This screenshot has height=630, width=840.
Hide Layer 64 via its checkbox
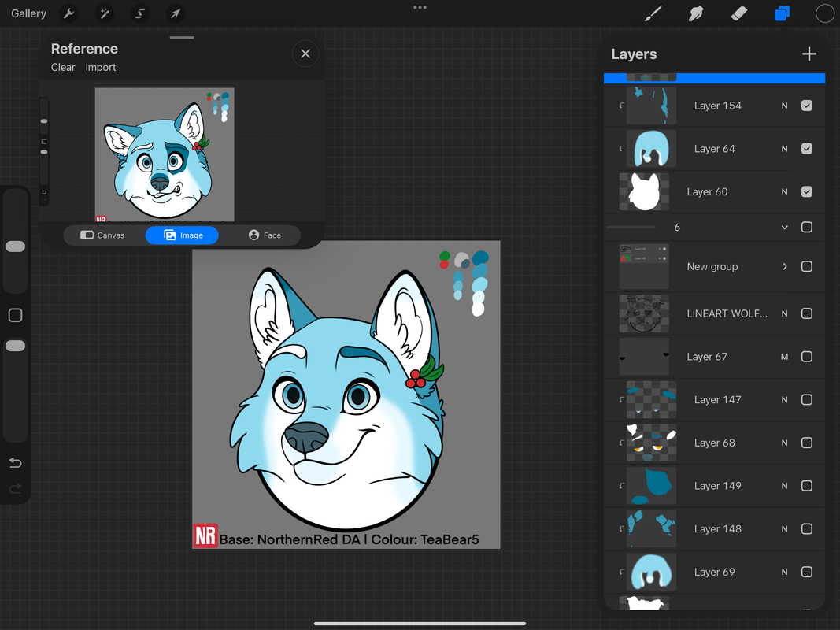[x=807, y=148]
